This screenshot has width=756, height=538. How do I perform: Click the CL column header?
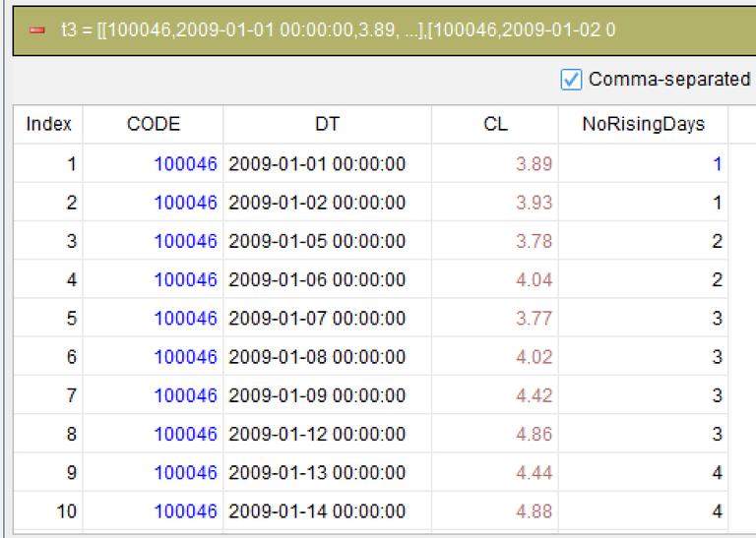coord(495,124)
